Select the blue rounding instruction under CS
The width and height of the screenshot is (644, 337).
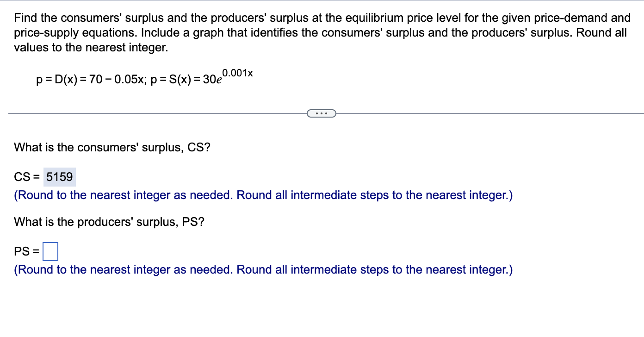(x=263, y=195)
